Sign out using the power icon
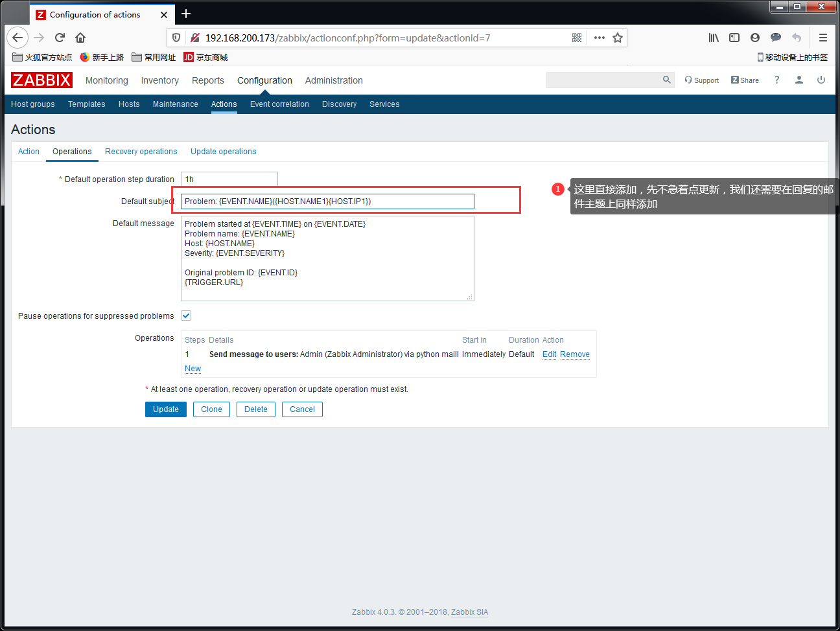The image size is (840, 631). click(x=821, y=80)
